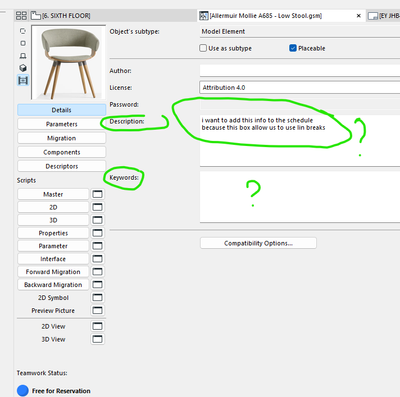Screen dimensions: 400x397
Task: Open Parameter script in separate window icon
Action: click(97, 246)
